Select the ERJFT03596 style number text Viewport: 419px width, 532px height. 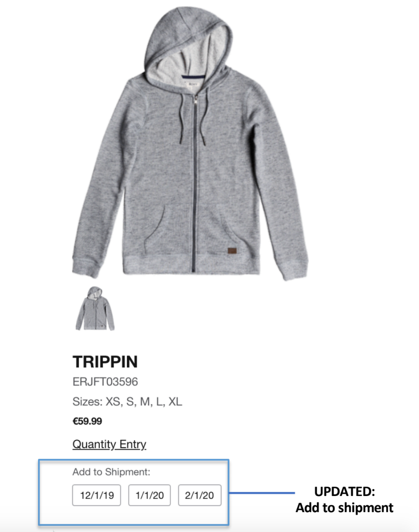pos(105,382)
